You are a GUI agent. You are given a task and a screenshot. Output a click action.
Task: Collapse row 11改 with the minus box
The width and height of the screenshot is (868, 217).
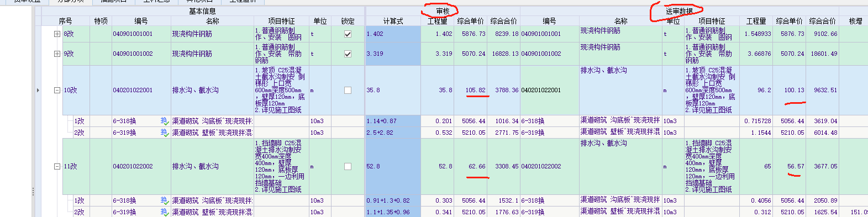tap(57, 166)
